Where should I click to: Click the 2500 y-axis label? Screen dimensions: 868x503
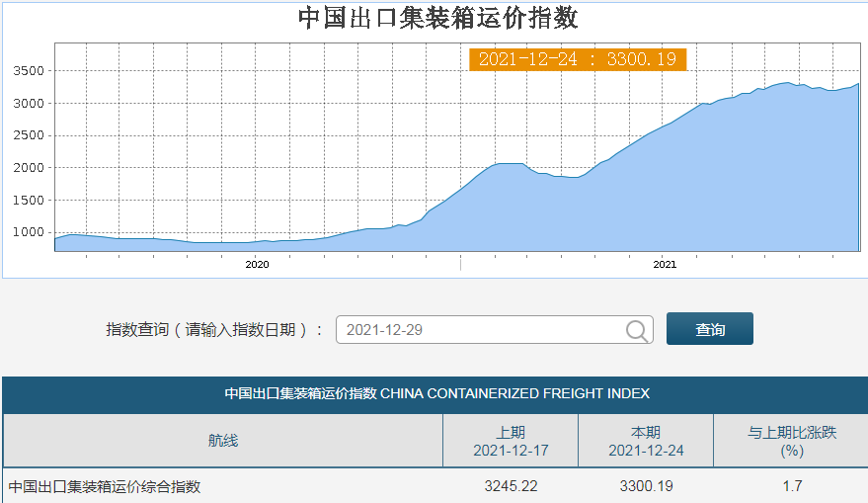click(29, 135)
